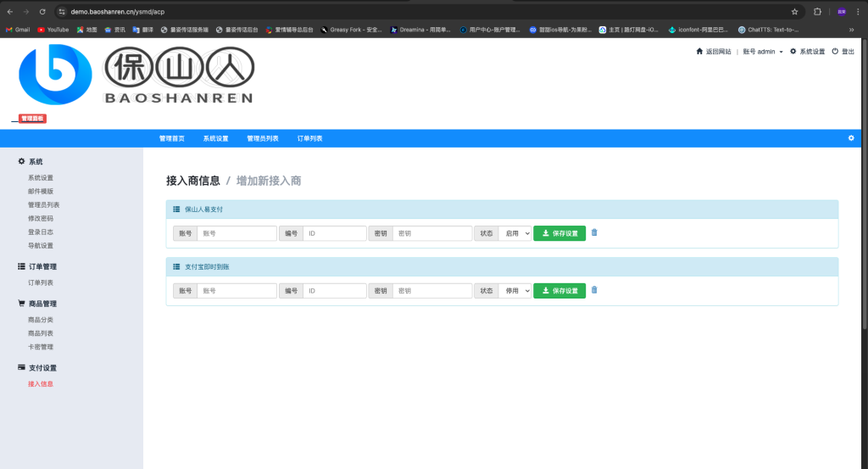Click the 订单管理 sidebar section header
The height and width of the screenshot is (469, 868).
click(x=37, y=266)
